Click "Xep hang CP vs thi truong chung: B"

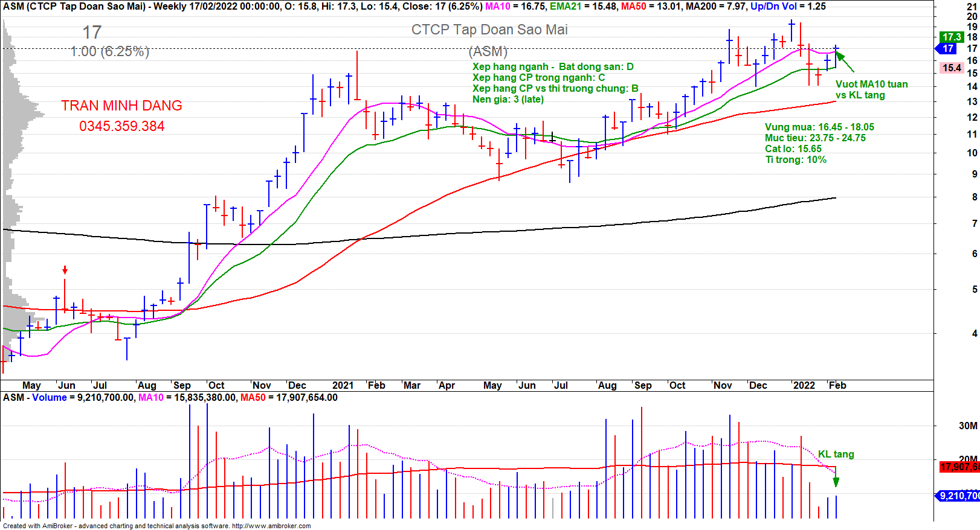[x=555, y=88]
